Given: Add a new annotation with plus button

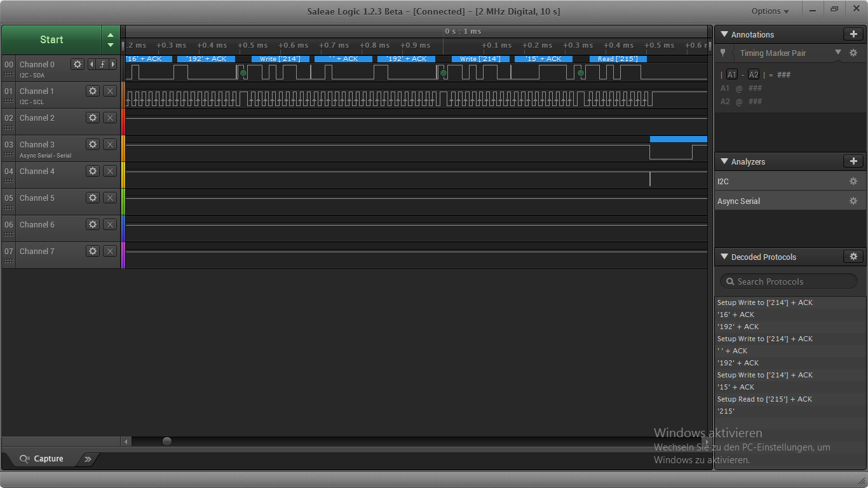Looking at the screenshot, I should tap(853, 34).
